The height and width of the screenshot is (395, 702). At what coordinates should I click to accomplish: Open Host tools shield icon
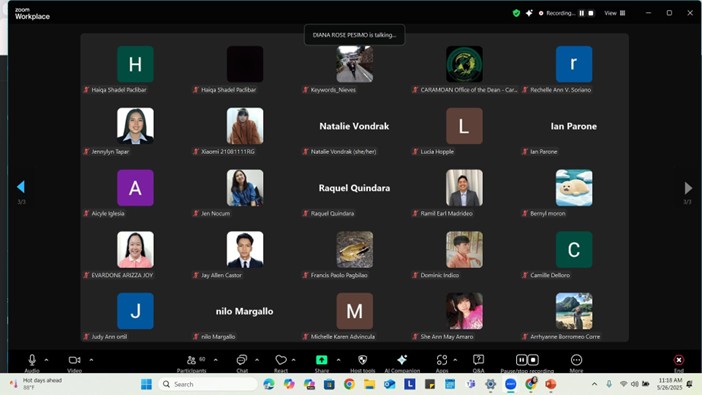(x=363, y=360)
